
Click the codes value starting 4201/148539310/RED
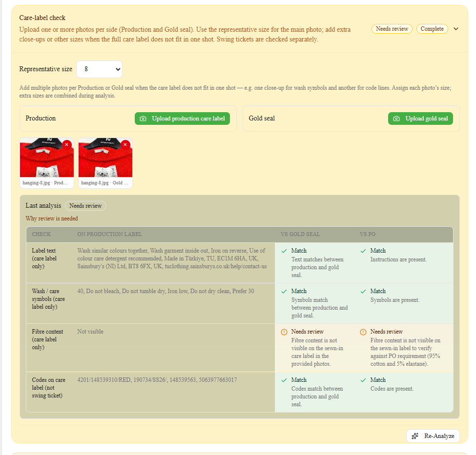click(157, 380)
